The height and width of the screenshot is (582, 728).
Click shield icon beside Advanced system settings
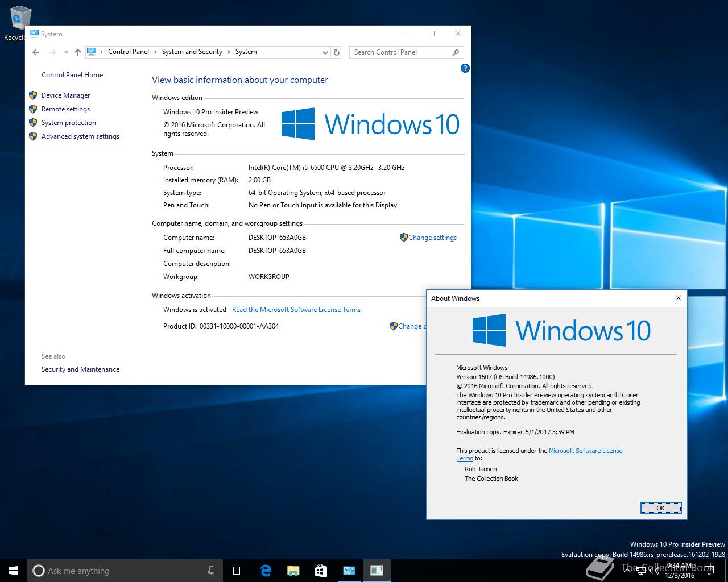33,136
